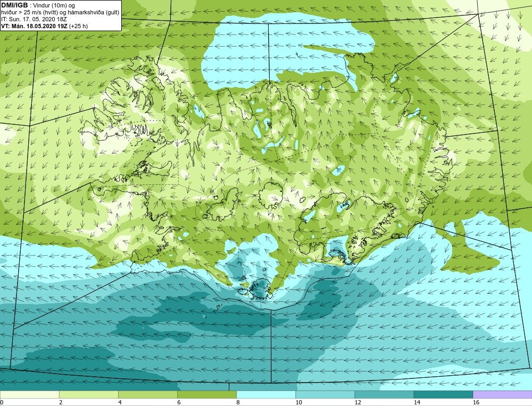The height and width of the screenshot is (406, 532).
Task: Click the 6–8 m/s dark green legend swatch
Action: pyautogui.click(x=206, y=394)
